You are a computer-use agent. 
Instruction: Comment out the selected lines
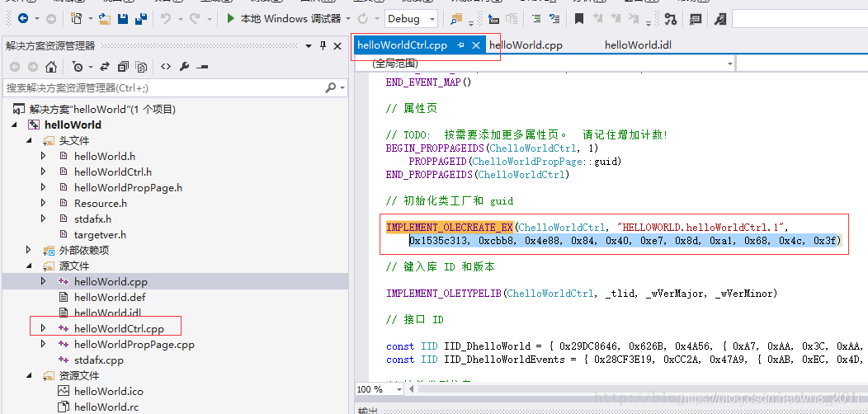pos(535,19)
